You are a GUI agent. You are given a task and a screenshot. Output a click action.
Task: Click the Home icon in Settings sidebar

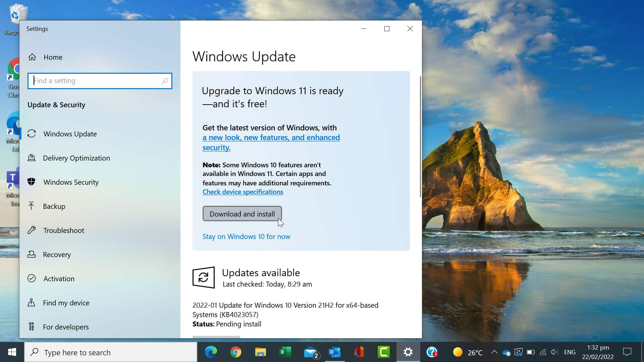(32, 57)
